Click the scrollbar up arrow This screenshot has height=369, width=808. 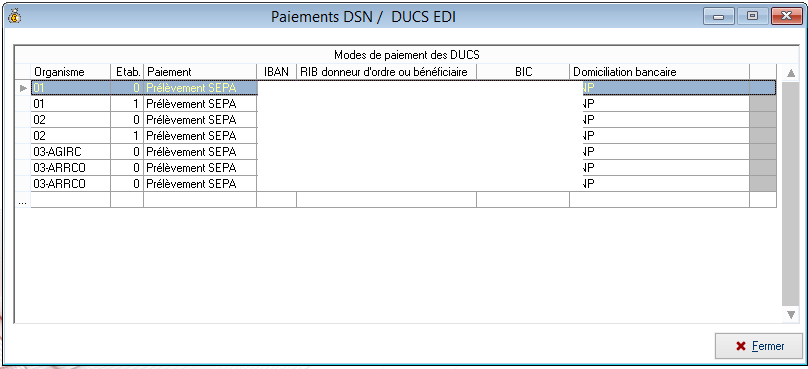point(790,73)
